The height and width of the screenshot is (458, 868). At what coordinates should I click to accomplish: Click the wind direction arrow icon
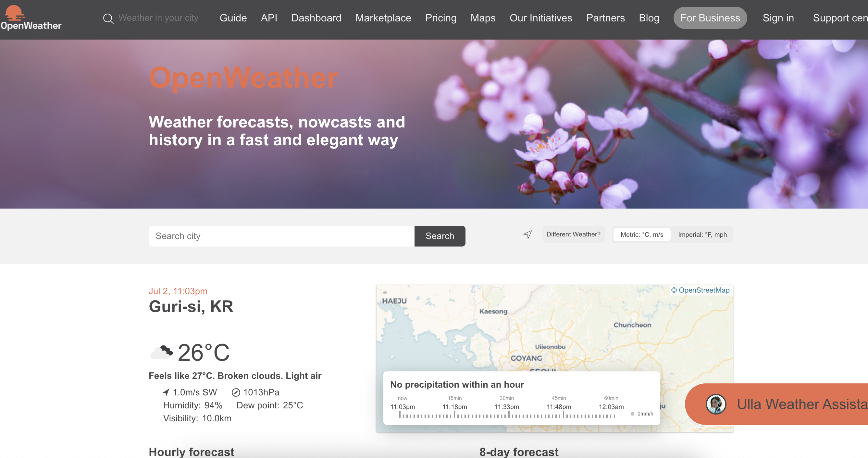[166, 392]
